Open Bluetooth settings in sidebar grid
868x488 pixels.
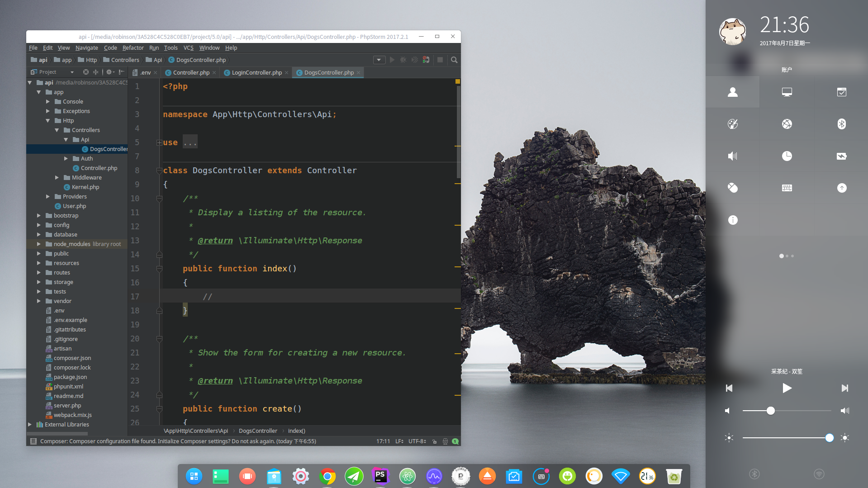[842, 124]
